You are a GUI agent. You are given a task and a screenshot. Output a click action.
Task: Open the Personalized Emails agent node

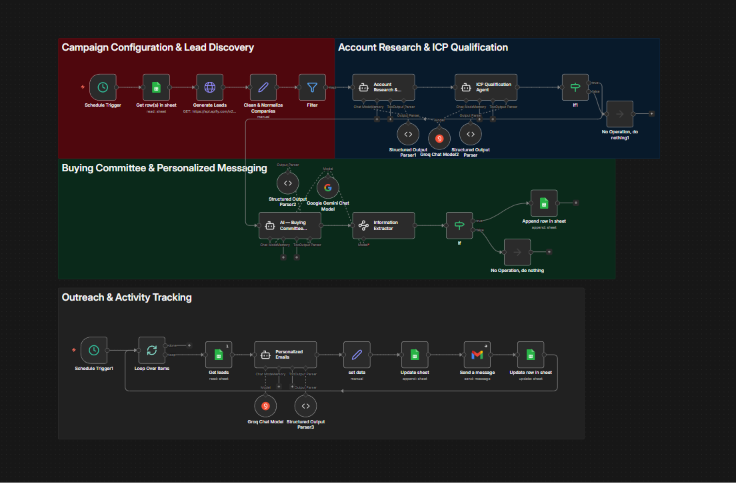pyautogui.click(x=285, y=354)
